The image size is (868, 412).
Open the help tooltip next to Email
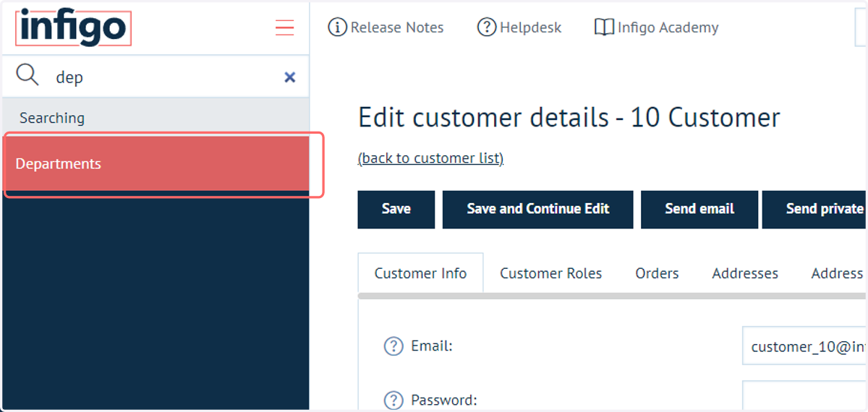(x=393, y=346)
